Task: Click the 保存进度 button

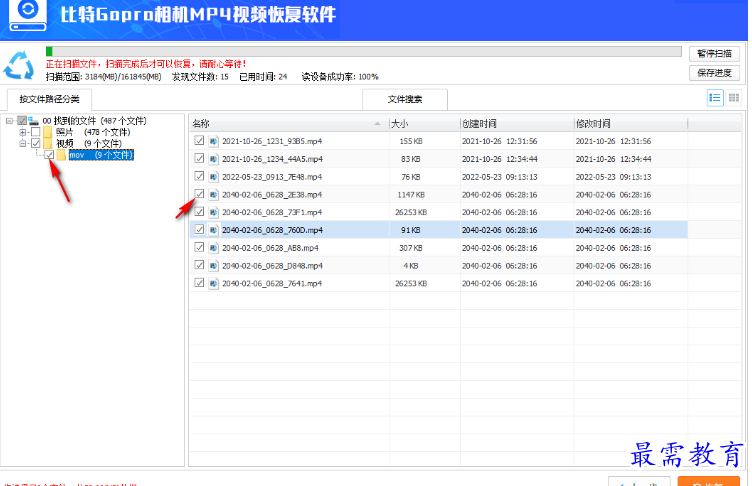Action: (714, 73)
